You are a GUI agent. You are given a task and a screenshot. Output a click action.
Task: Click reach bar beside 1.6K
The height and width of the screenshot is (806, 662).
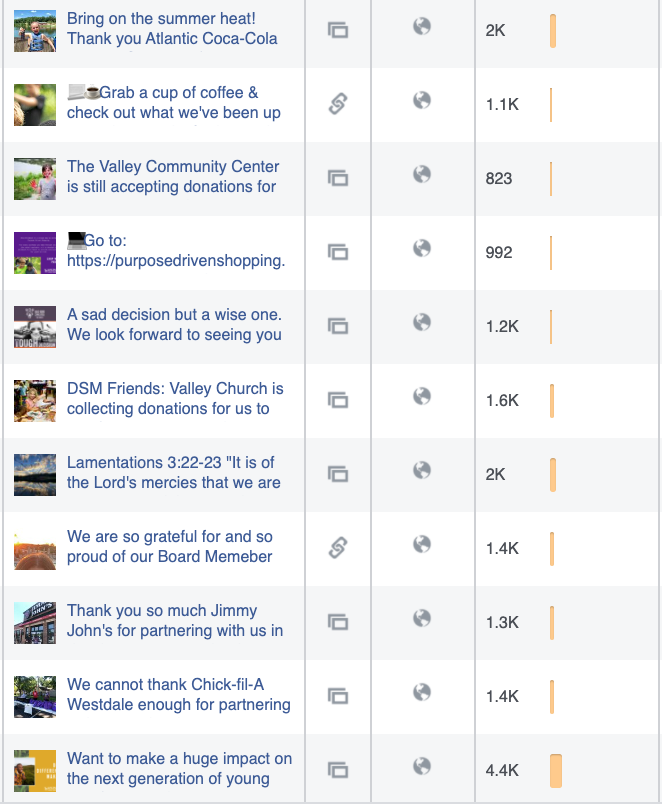tap(552, 400)
